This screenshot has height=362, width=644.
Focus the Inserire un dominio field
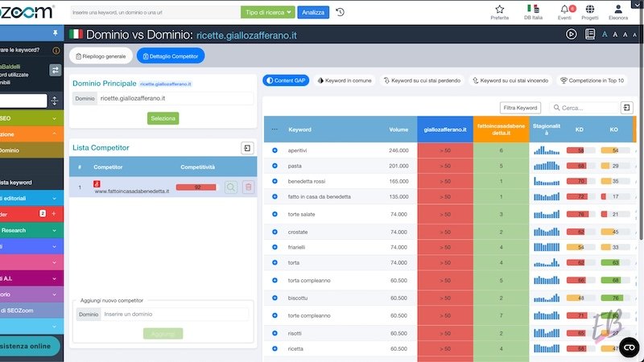(x=175, y=314)
